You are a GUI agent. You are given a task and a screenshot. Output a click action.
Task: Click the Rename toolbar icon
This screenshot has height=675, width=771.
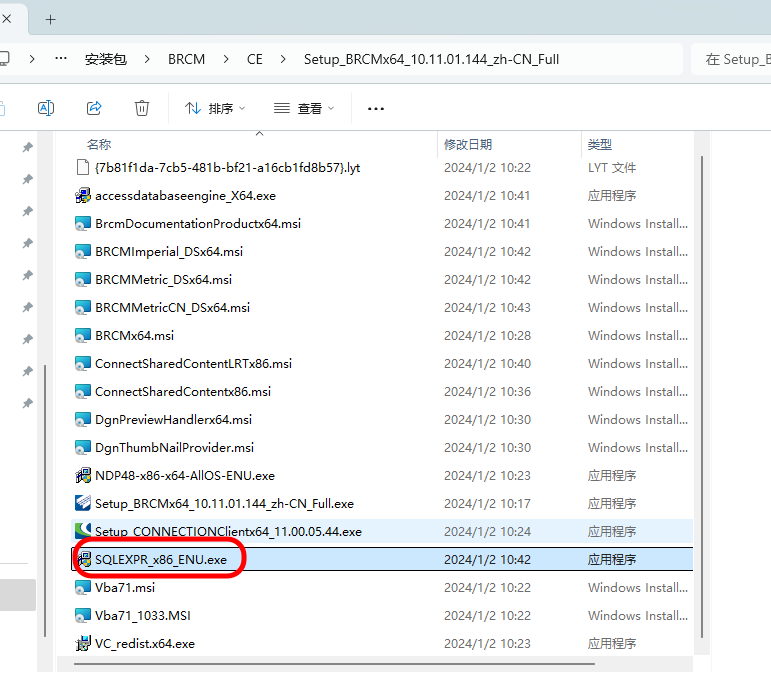click(46, 108)
